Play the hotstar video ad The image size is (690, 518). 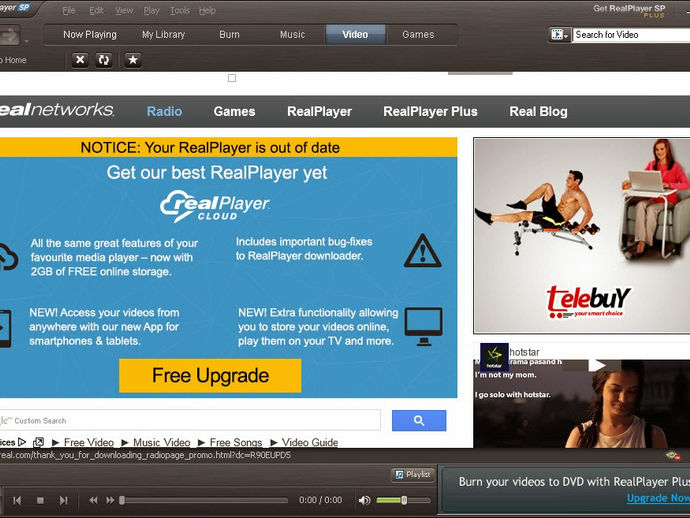(x=597, y=365)
